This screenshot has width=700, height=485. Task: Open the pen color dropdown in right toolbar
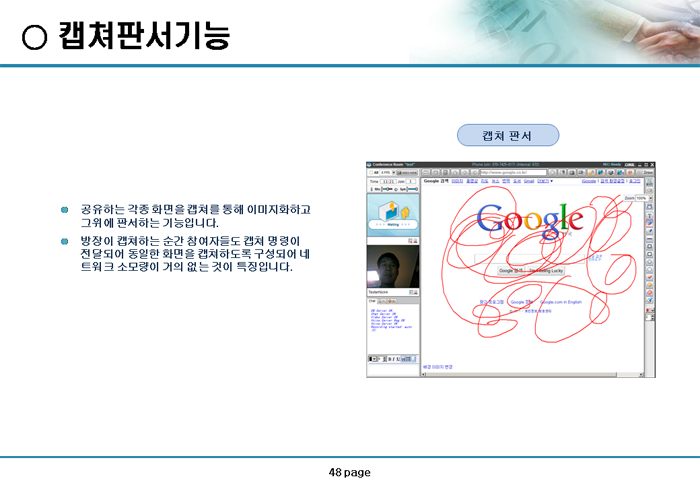(652, 310)
